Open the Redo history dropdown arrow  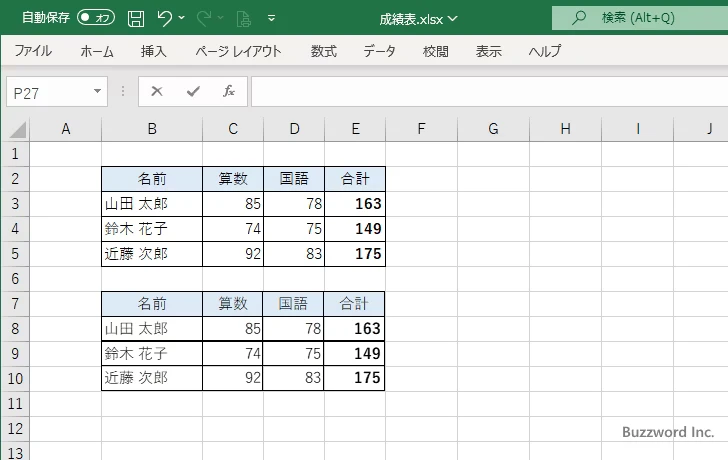pos(221,18)
